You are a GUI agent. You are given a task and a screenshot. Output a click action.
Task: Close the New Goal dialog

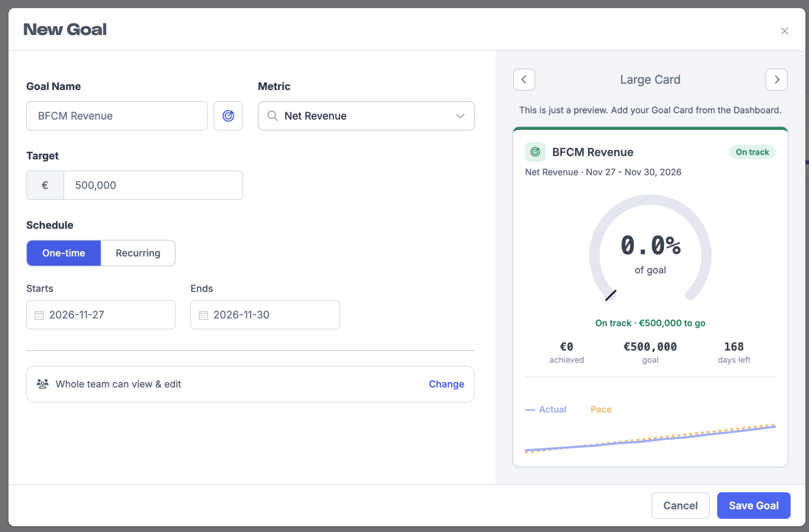click(x=784, y=31)
